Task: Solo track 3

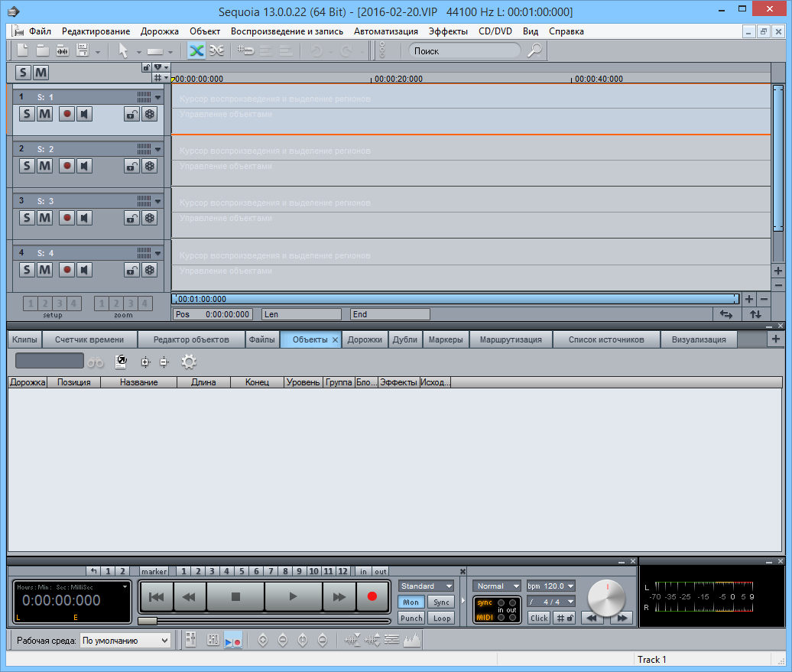Action: point(27,218)
